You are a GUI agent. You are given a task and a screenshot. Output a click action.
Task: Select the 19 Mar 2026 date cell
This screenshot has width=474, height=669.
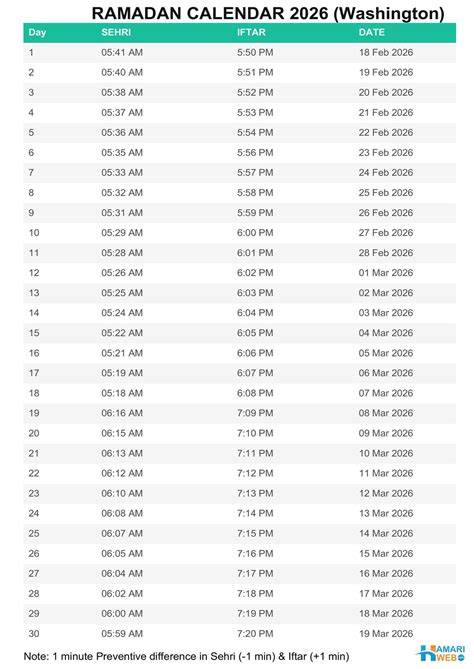click(386, 634)
